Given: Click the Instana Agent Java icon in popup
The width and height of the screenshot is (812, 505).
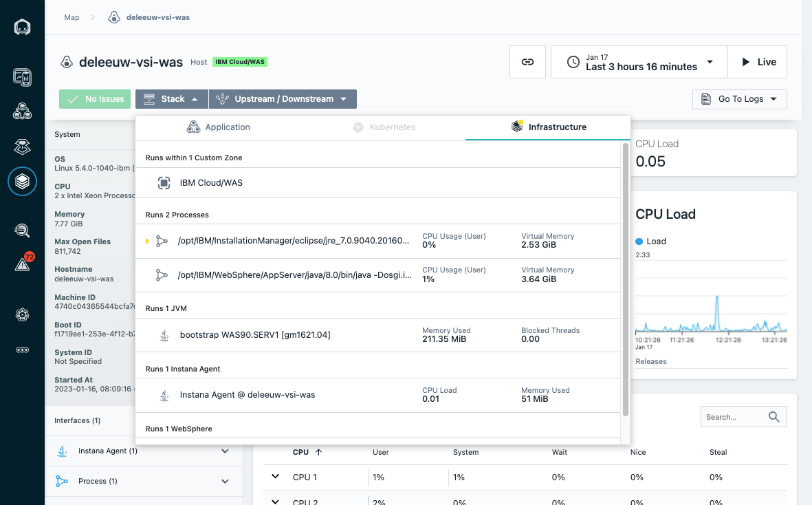Looking at the screenshot, I should click(164, 395).
